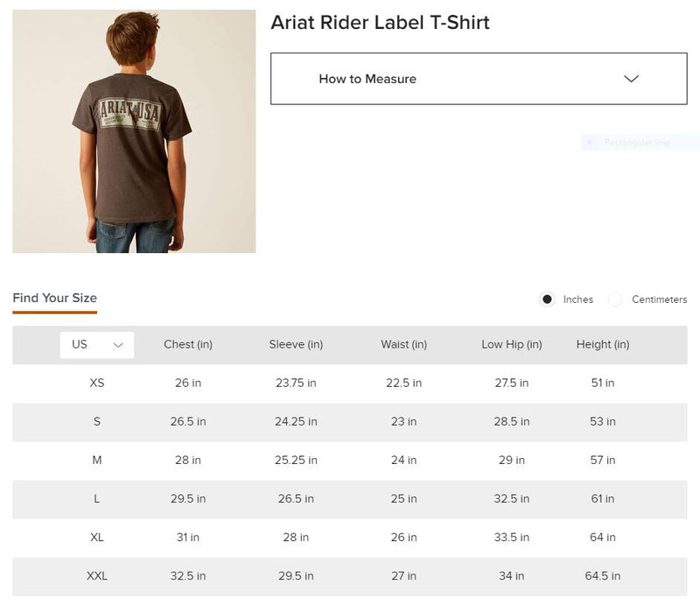Click the How to Measure chevron arrow

(630, 78)
